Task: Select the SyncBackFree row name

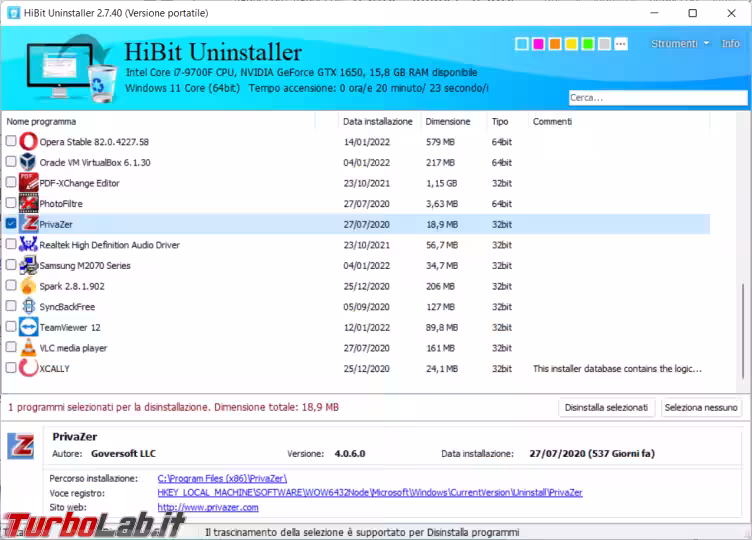Action: point(67,307)
